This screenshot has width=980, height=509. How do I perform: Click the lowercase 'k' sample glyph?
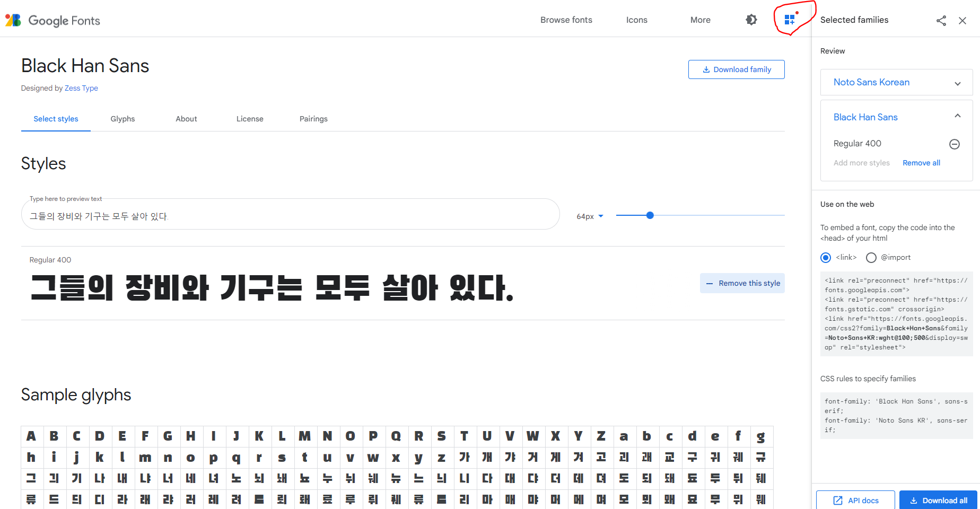pyautogui.click(x=100, y=458)
